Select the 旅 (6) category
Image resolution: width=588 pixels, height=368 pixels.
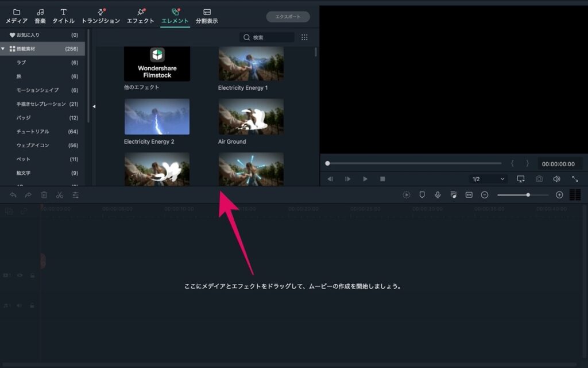(x=43, y=76)
